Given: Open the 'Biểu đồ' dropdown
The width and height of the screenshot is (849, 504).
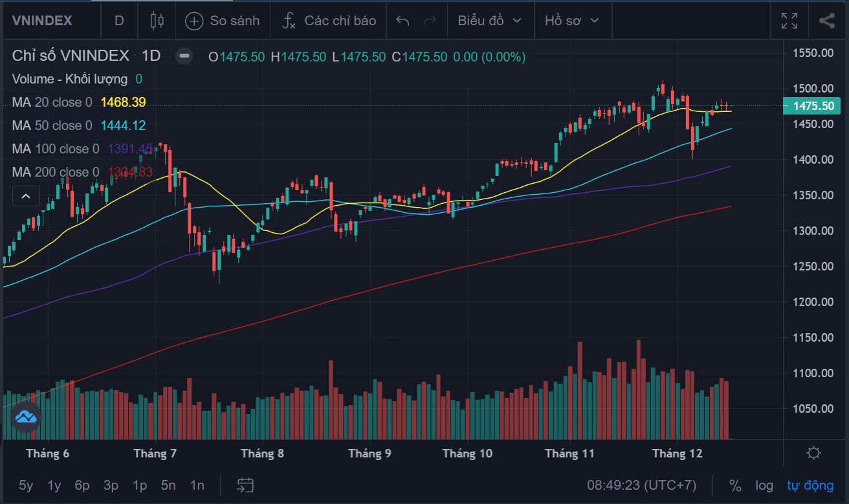Looking at the screenshot, I should tap(490, 21).
